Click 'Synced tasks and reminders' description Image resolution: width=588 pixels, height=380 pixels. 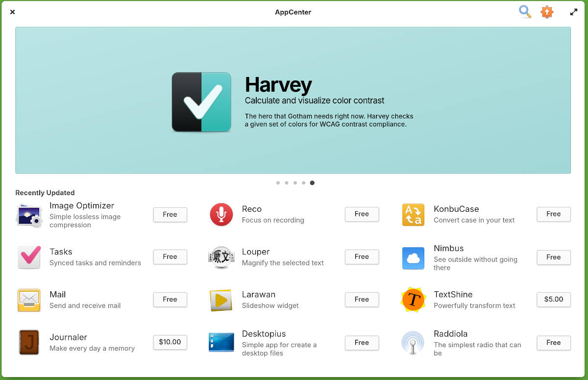96,263
